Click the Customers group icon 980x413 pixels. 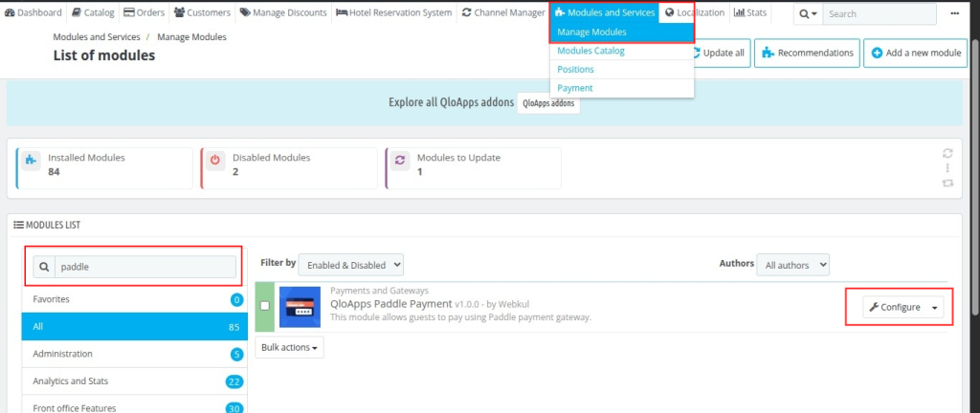(179, 12)
